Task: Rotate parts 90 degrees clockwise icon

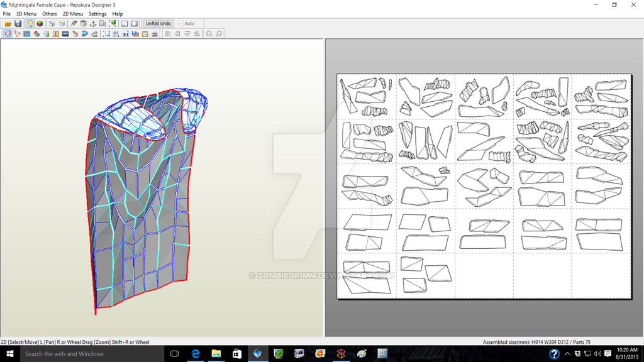Action: click(x=219, y=34)
